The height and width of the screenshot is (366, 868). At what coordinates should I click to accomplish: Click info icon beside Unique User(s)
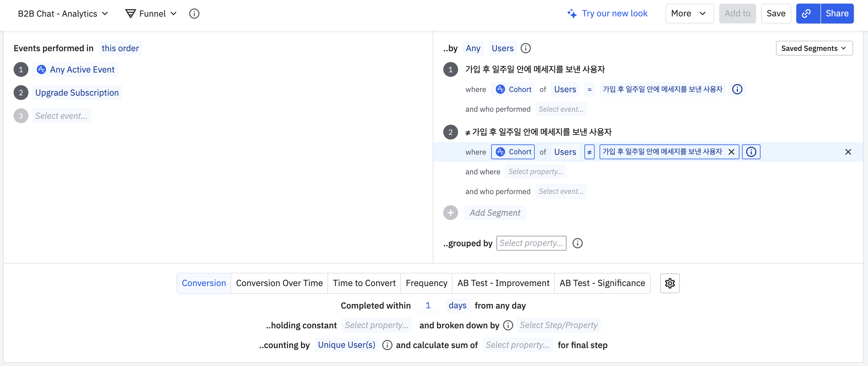pyautogui.click(x=387, y=345)
